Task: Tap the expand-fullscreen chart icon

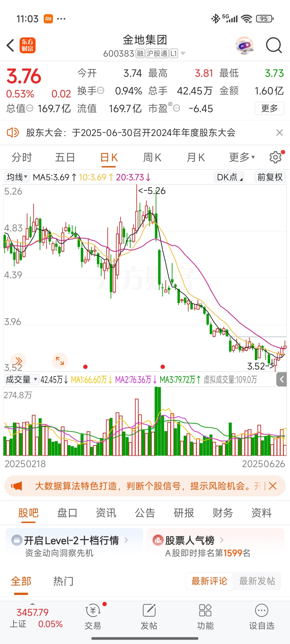Action: (60, 361)
